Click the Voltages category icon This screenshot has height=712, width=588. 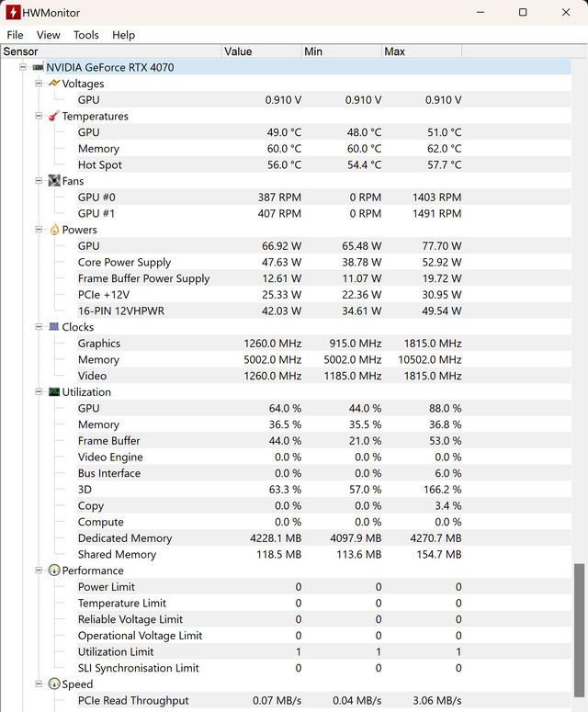[54, 84]
